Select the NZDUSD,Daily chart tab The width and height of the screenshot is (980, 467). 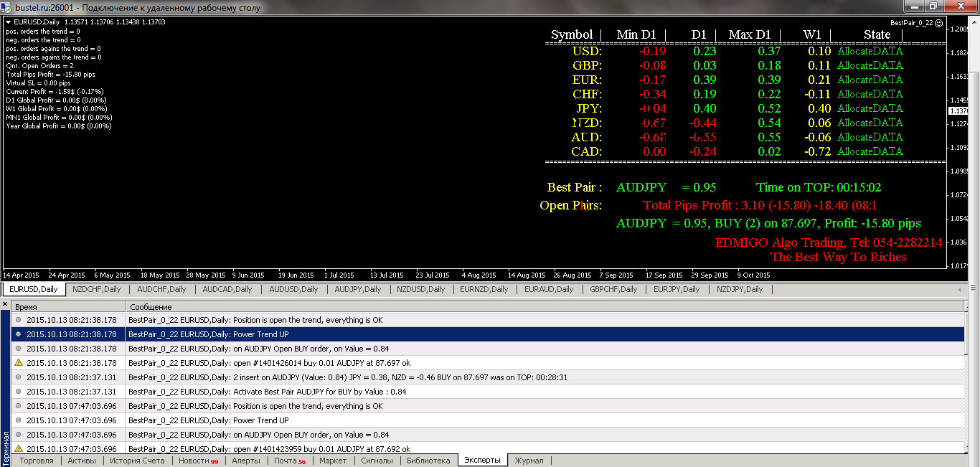coord(421,289)
